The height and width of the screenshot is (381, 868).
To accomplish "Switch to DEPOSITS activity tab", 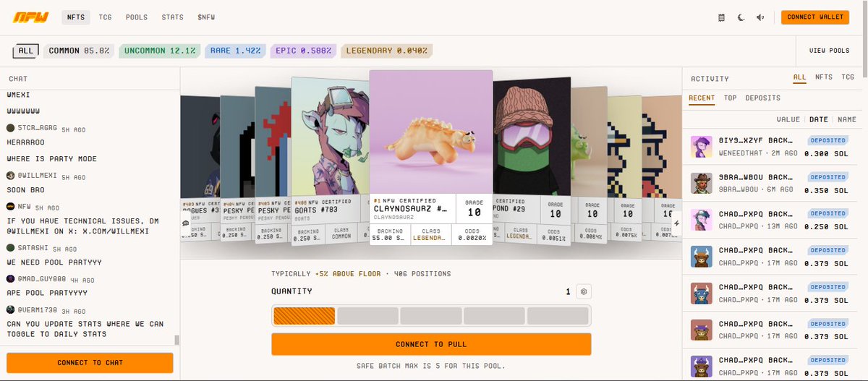I will 762,98.
